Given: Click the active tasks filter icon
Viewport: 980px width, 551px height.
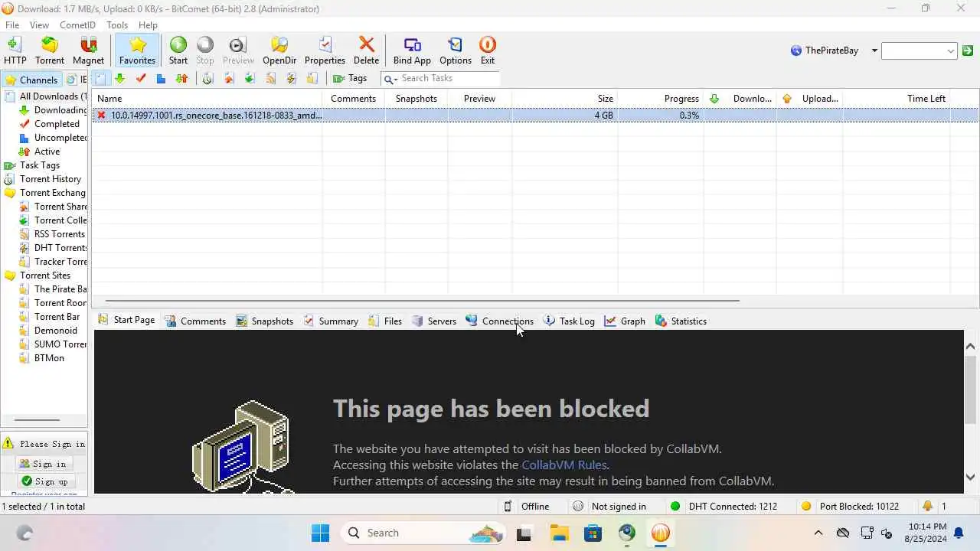Looking at the screenshot, I should [x=181, y=79].
